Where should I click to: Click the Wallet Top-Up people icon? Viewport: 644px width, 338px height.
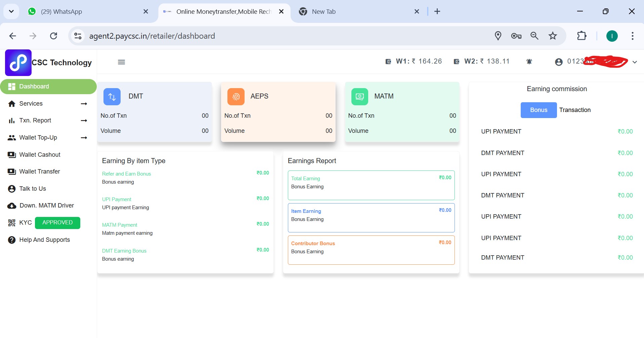[12, 138]
